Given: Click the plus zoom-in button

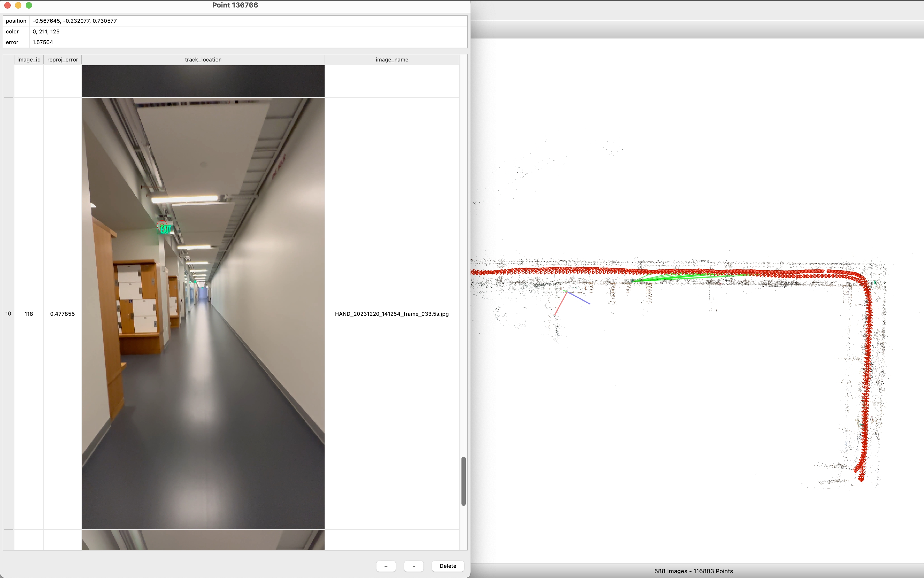Looking at the screenshot, I should (x=386, y=566).
